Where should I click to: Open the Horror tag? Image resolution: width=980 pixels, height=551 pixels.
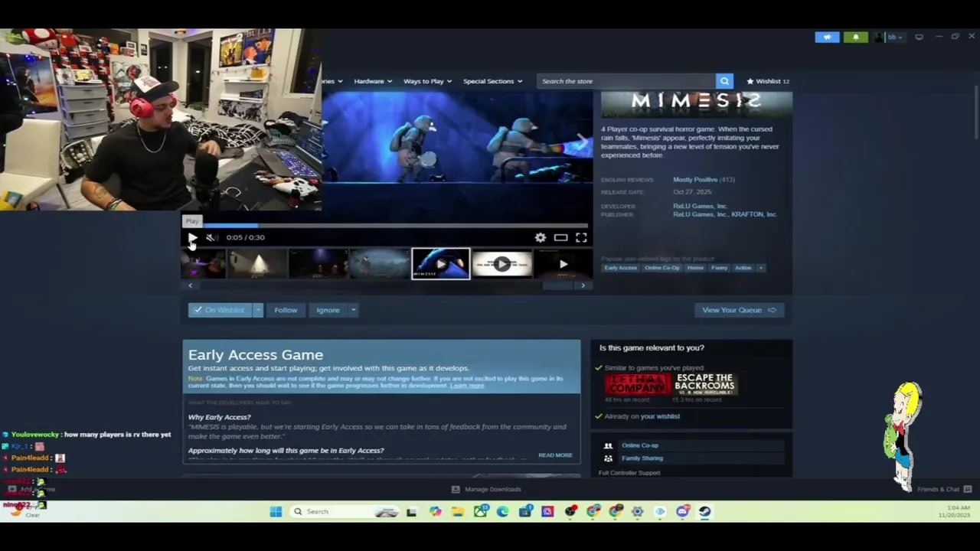(695, 268)
